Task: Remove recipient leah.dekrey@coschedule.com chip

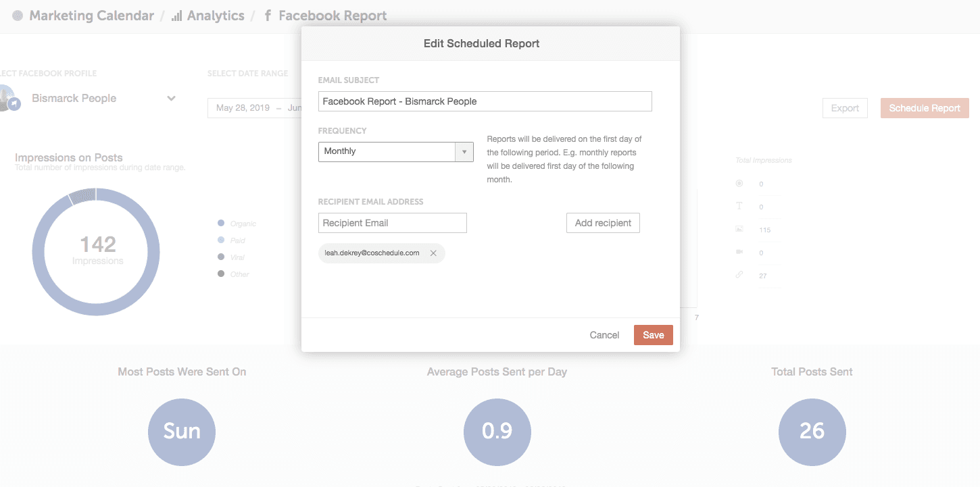Action: point(433,253)
